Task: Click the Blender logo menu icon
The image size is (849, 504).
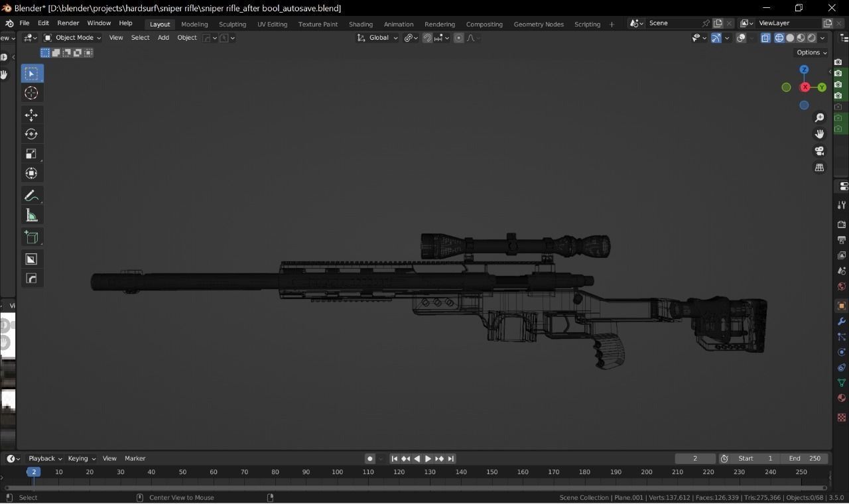Action: (9, 23)
